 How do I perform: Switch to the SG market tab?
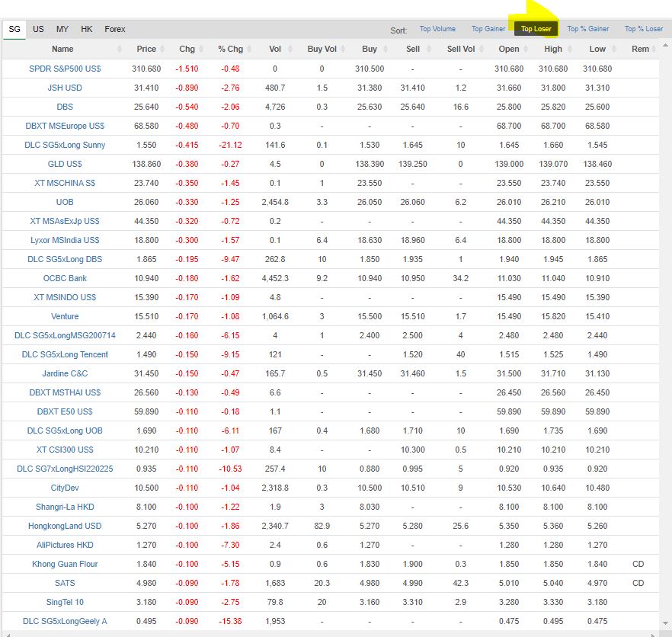point(14,29)
